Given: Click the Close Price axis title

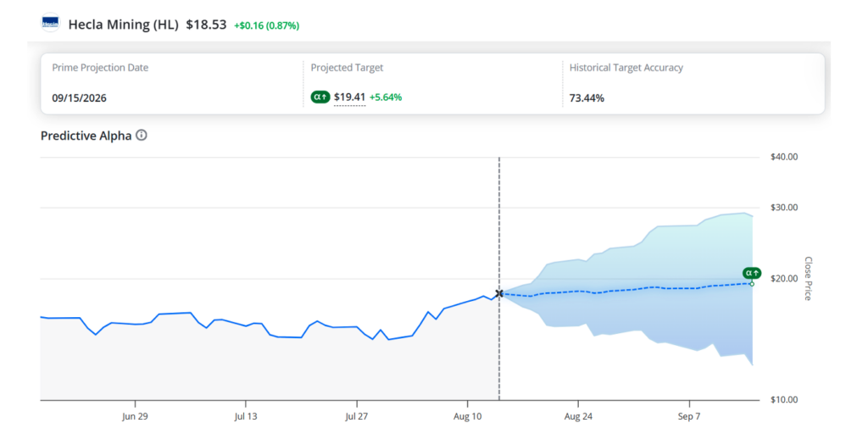Looking at the screenshot, I should click(808, 278).
